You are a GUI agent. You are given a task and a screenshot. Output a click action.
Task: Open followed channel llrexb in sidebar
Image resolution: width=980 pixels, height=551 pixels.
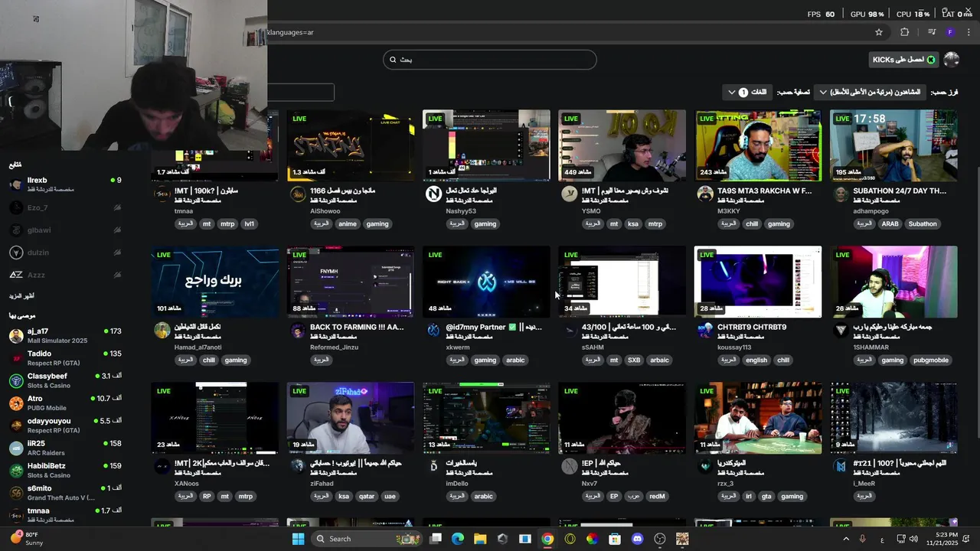65,184
